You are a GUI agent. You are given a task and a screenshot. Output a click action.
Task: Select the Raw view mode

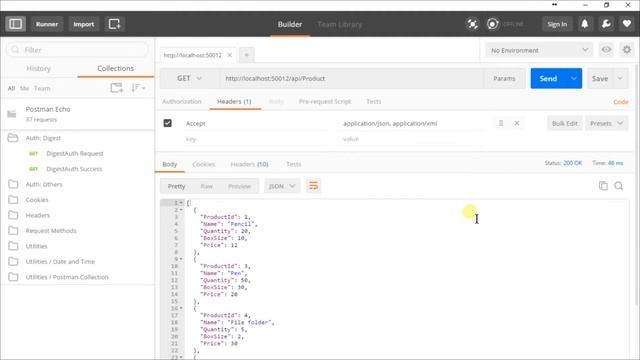pos(207,186)
